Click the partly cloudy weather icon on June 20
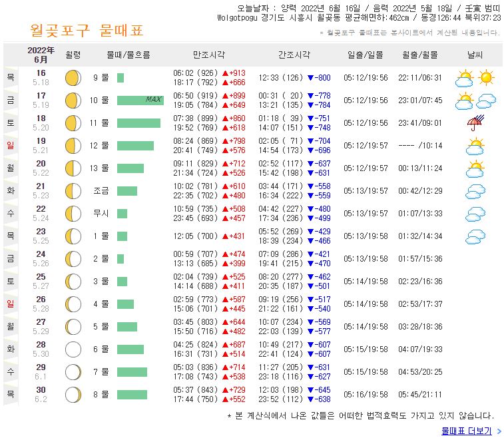This screenshot has height=438, width=504. click(475, 169)
